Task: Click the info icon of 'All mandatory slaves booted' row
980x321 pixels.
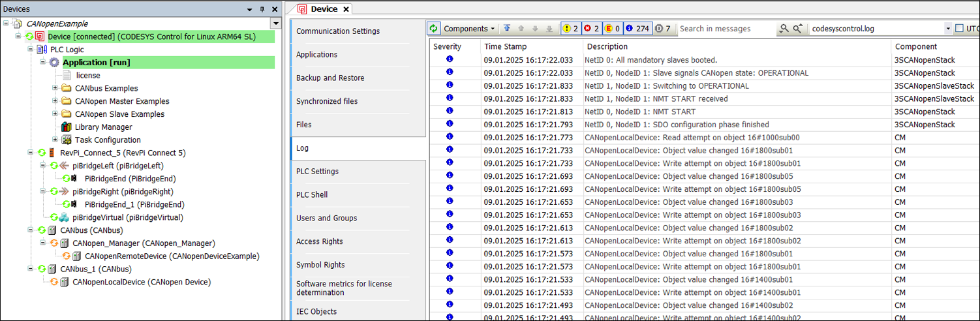Action: [x=450, y=59]
